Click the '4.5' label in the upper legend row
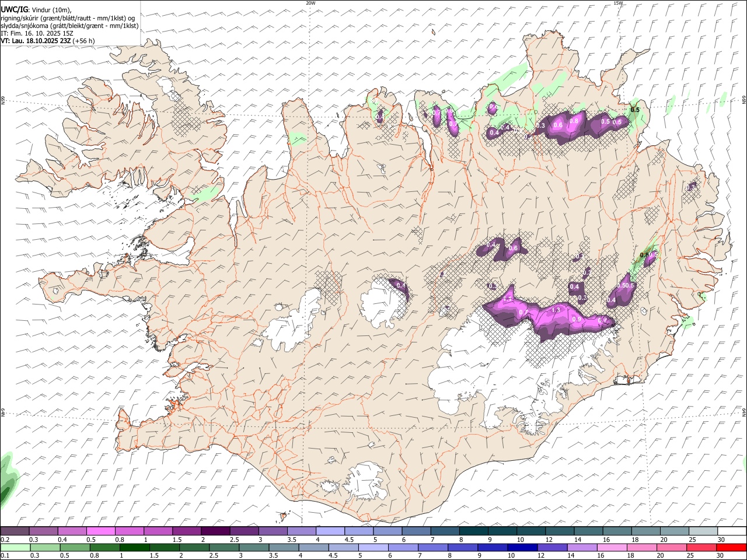 pos(349,540)
